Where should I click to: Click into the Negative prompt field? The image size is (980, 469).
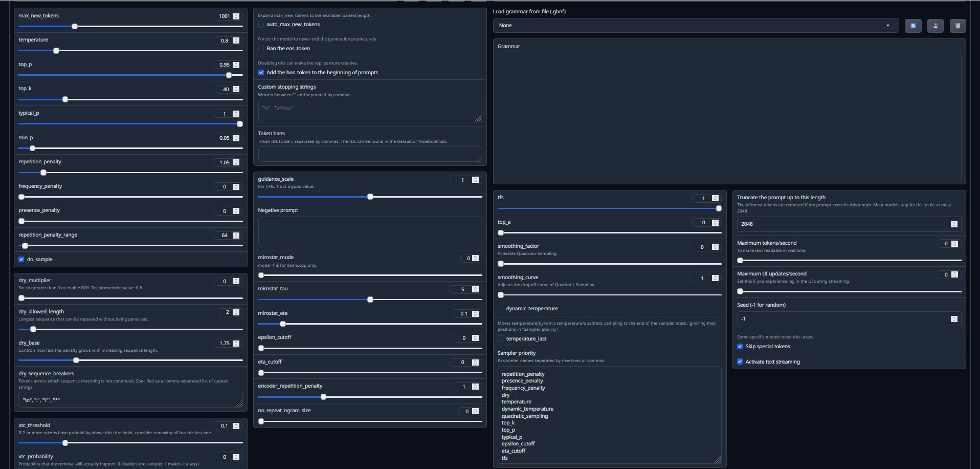[369, 231]
